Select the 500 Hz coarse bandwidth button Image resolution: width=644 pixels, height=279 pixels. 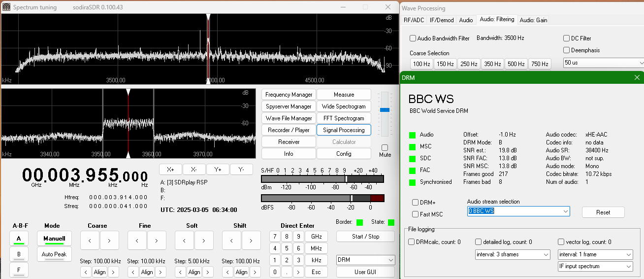click(515, 64)
